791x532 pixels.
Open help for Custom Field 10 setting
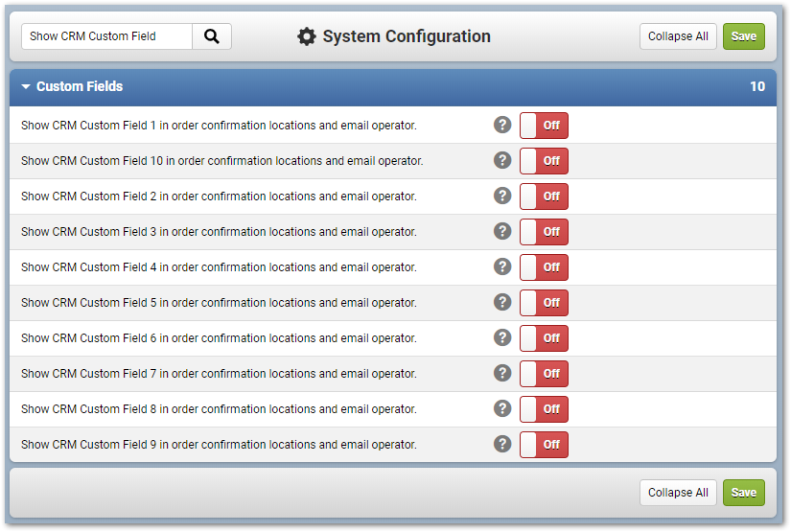point(502,160)
